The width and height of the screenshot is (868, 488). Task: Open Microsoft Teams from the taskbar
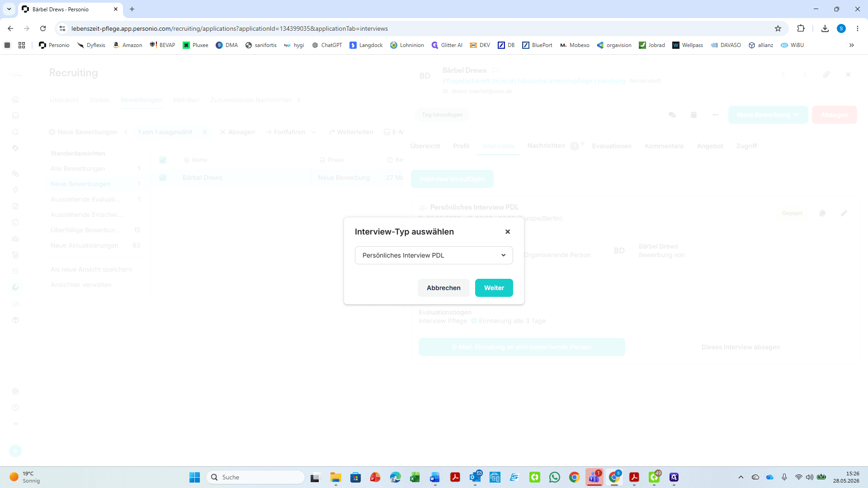coord(594,477)
